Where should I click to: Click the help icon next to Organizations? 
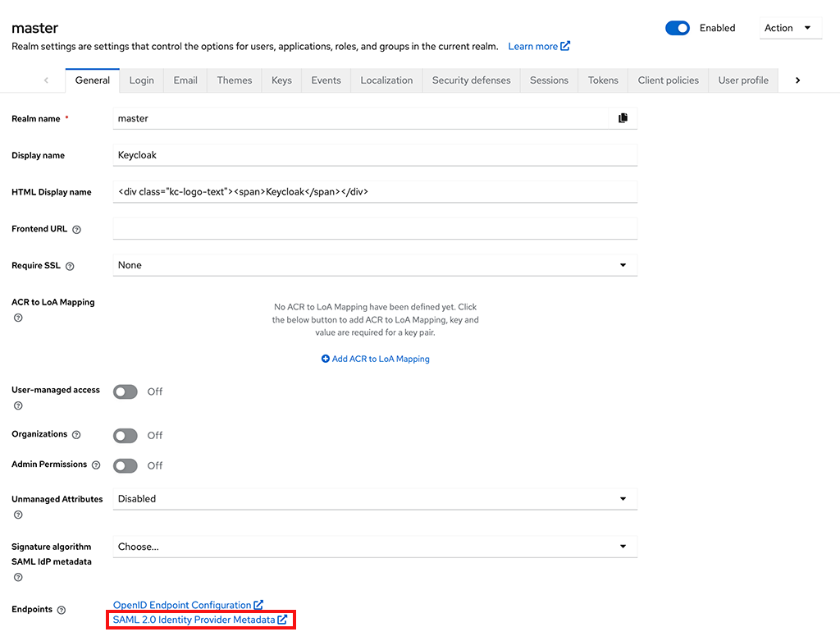point(75,434)
